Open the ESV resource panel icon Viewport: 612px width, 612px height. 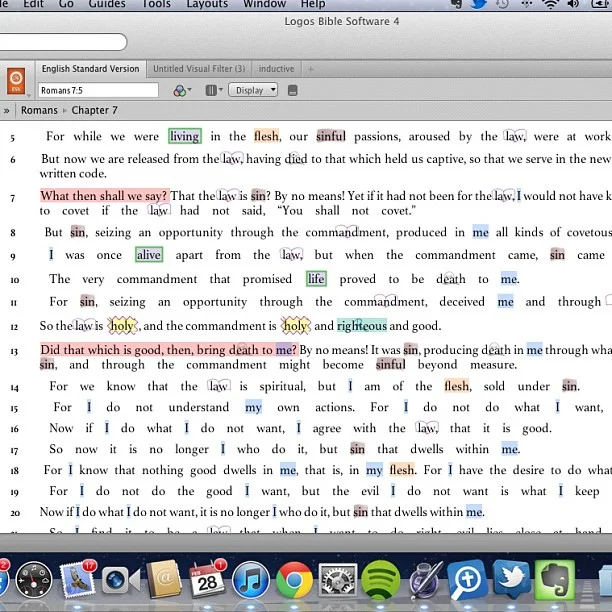pyautogui.click(x=16, y=80)
